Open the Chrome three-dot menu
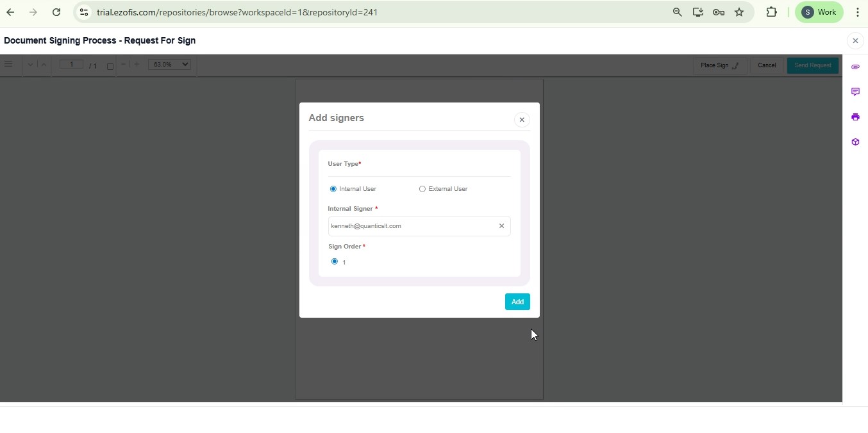Image resolution: width=868 pixels, height=433 pixels. click(857, 12)
